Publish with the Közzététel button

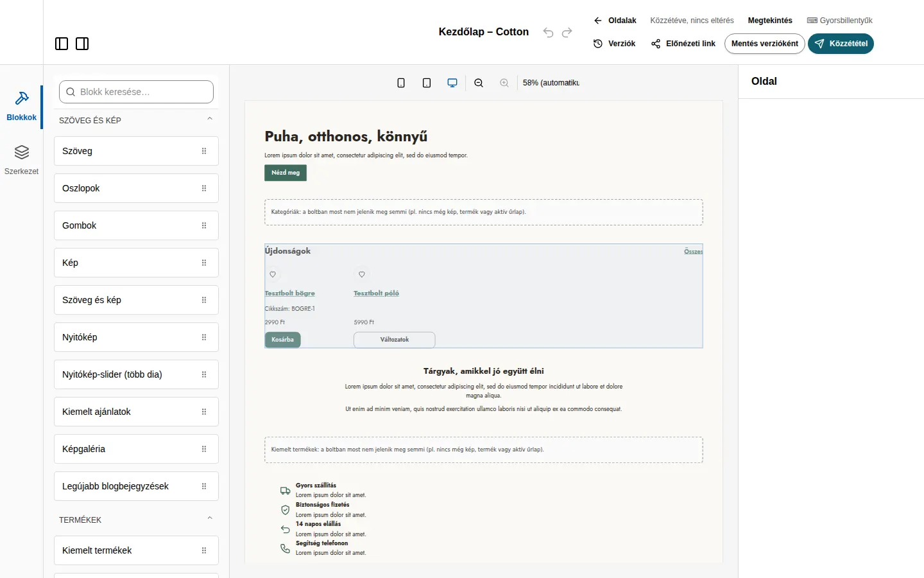[841, 44]
